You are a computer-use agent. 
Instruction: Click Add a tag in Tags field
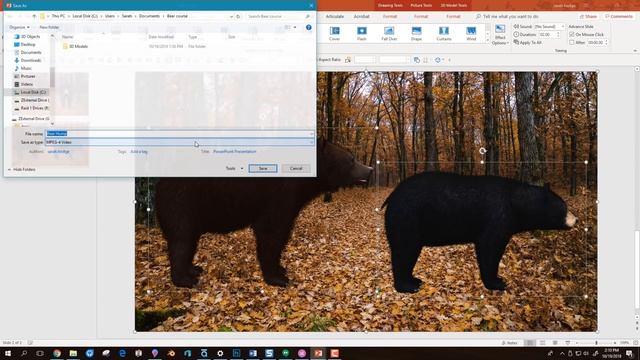point(139,151)
